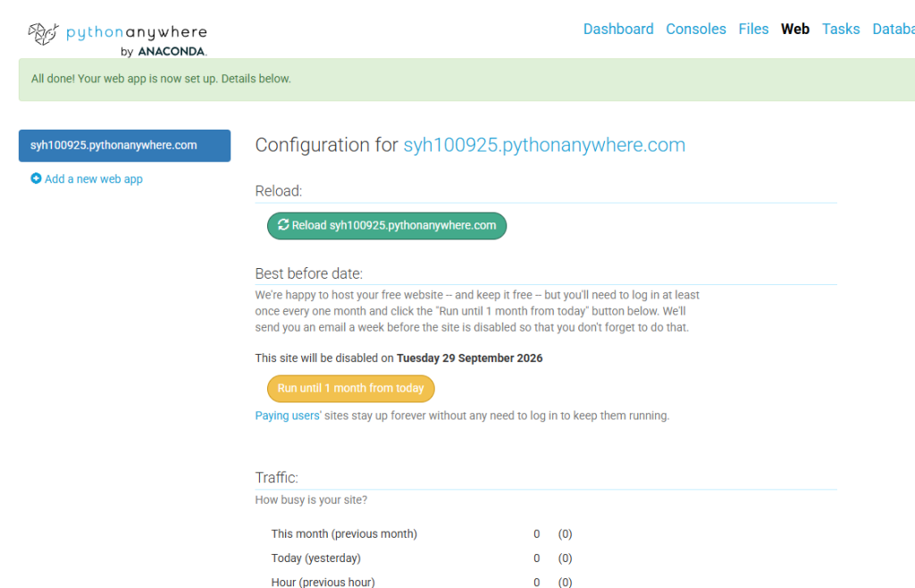Click Run until 1 month from today

click(350, 389)
